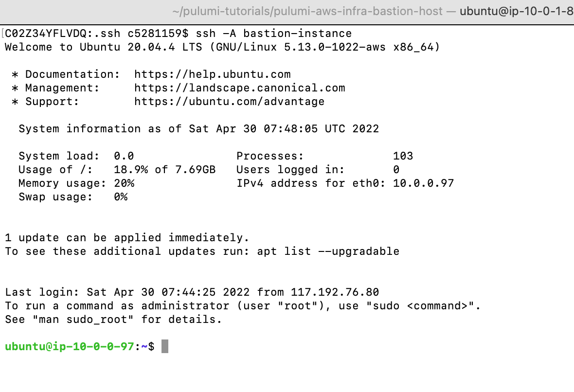Click the System information date line
The image size is (574, 392).
(x=199, y=129)
